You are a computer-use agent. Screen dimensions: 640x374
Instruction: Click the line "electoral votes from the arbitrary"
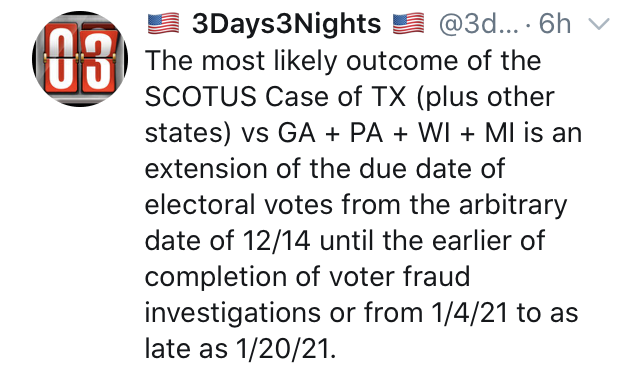356,205
